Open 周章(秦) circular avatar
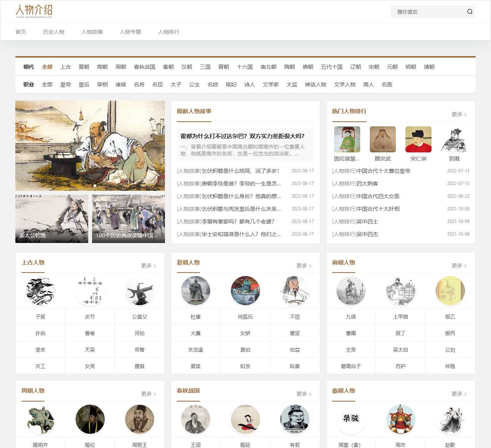 point(351,419)
